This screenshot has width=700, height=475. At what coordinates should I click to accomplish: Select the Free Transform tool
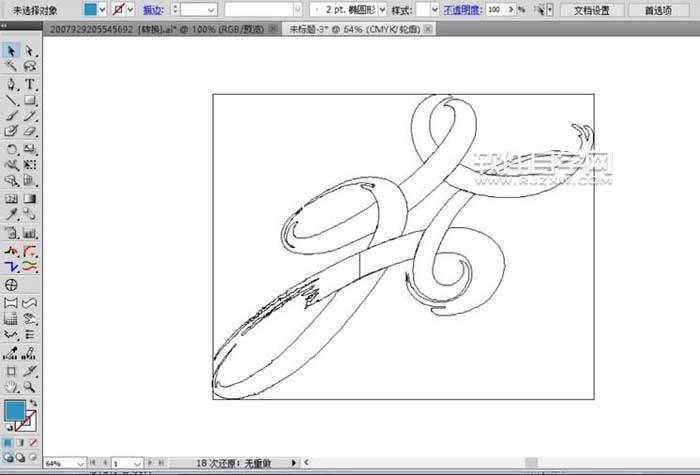(29, 165)
